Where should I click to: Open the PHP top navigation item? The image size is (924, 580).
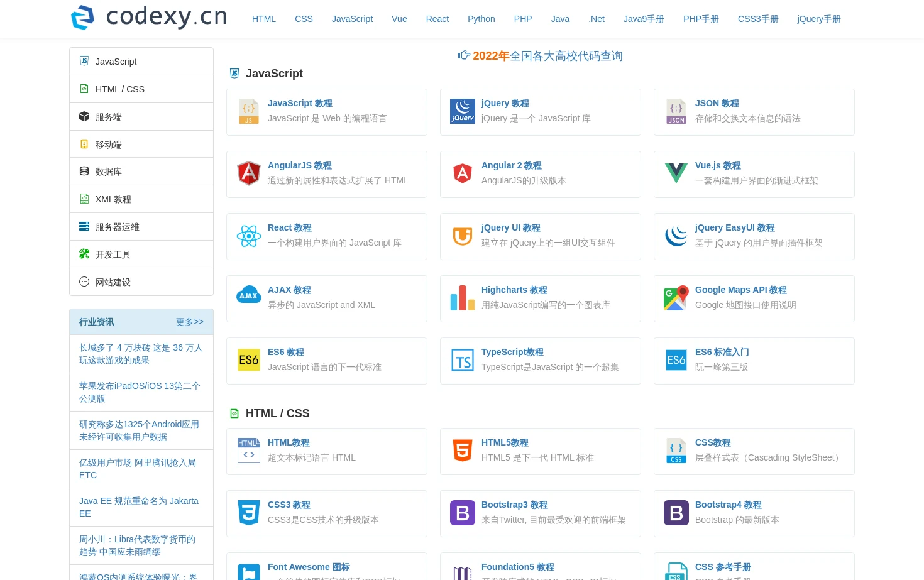point(523,19)
